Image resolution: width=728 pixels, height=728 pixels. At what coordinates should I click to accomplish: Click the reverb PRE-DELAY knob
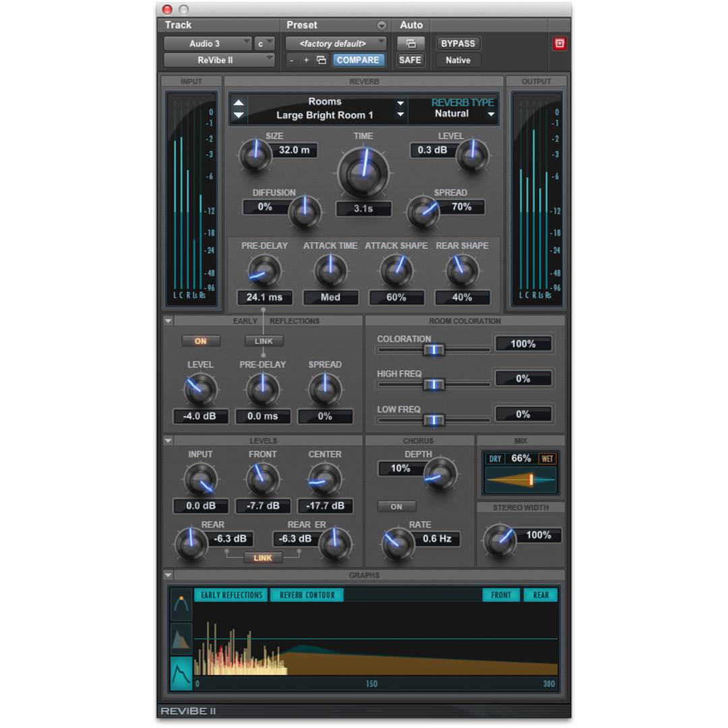pyautogui.click(x=264, y=272)
